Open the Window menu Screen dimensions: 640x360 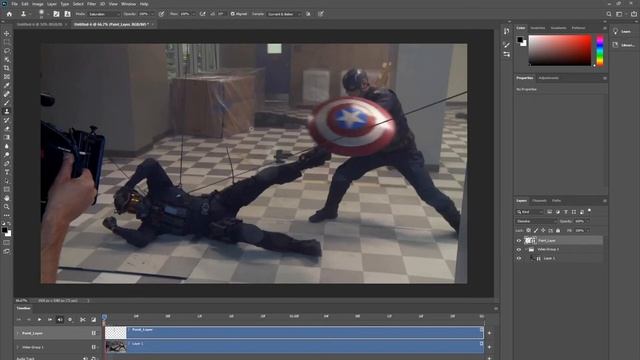point(128,4)
